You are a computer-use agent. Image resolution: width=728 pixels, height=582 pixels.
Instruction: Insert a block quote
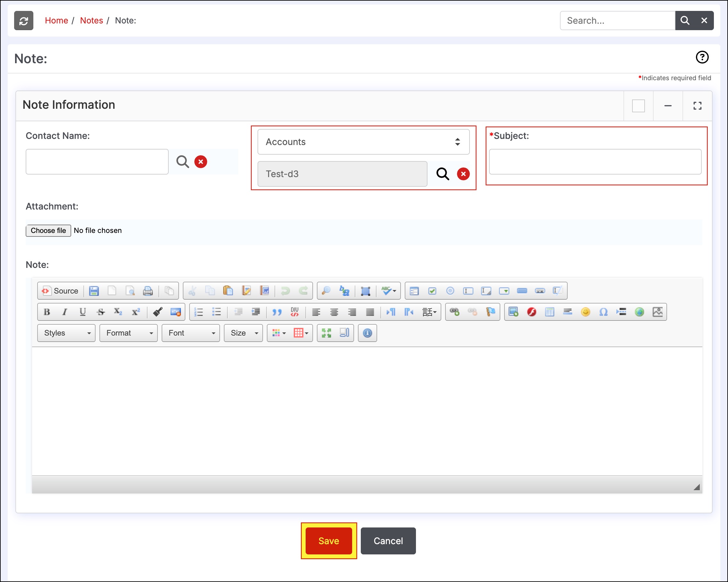click(x=277, y=312)
